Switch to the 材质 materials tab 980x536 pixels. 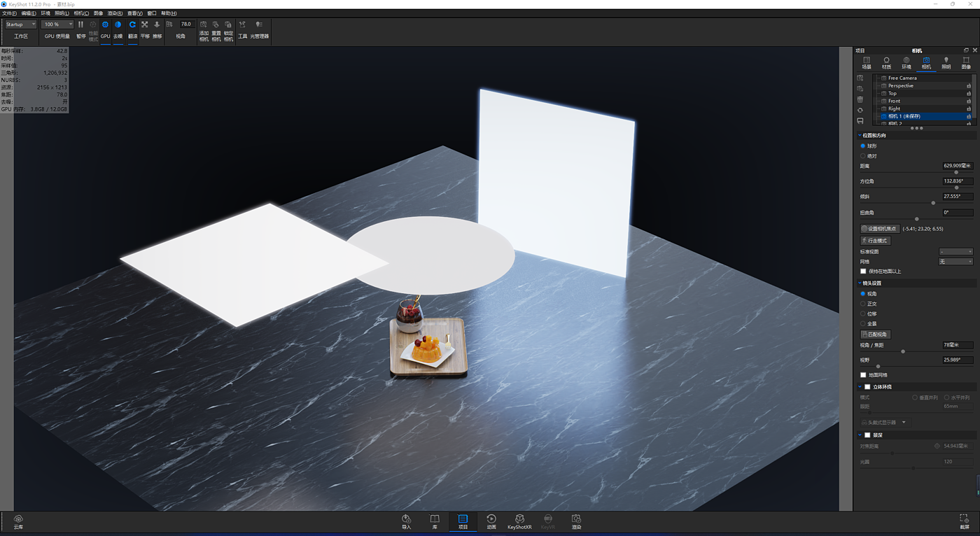click(x=886, y=63)
